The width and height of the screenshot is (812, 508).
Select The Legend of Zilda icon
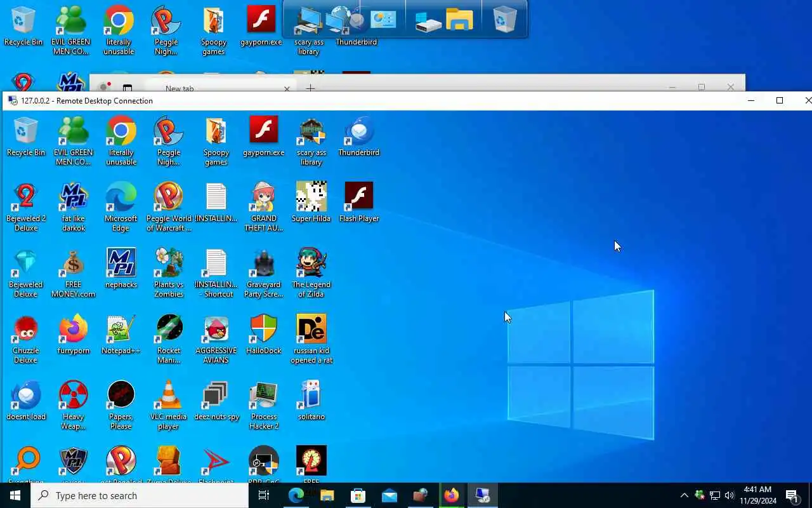(x=311, y=273)
